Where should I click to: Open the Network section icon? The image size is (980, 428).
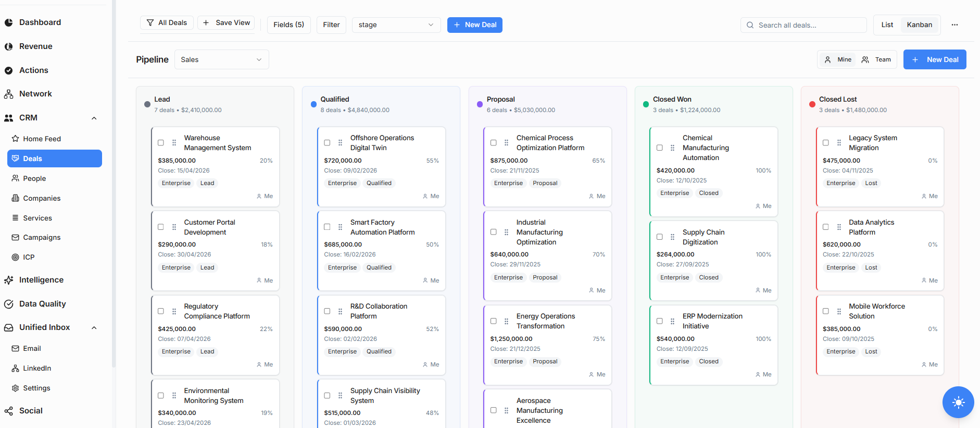9,94
